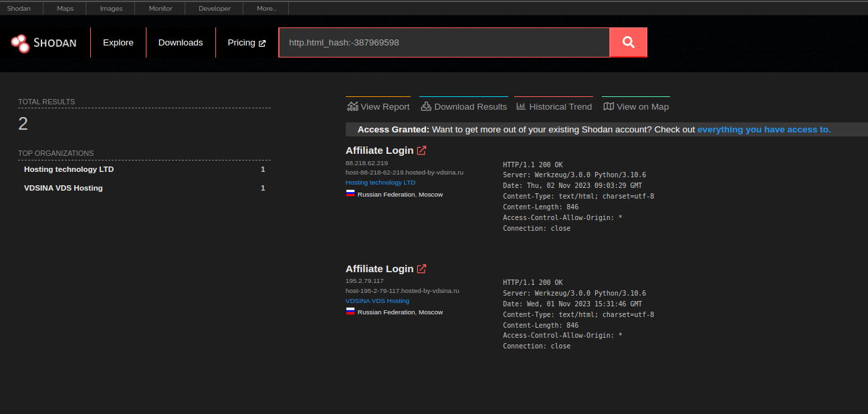
Task: Follow 'everything you have access to' link
Action: coord(764,129)
